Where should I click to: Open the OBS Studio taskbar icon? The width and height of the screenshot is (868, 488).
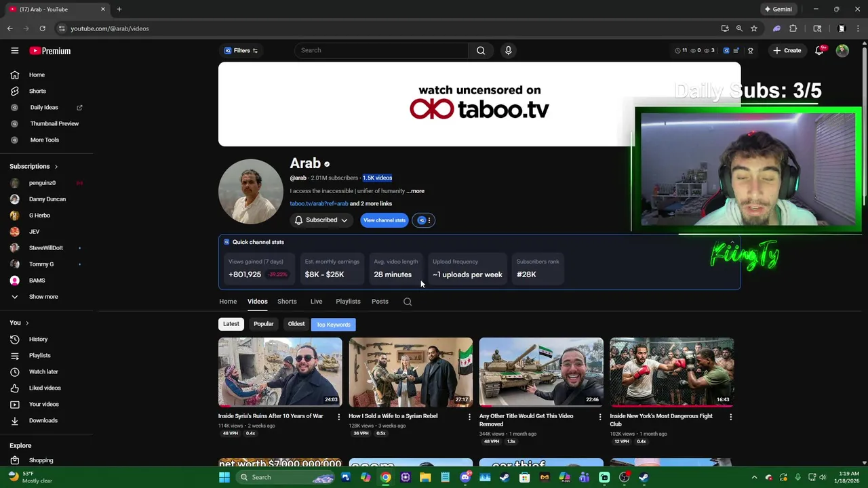pyautogui.click(x=624, y=477)
